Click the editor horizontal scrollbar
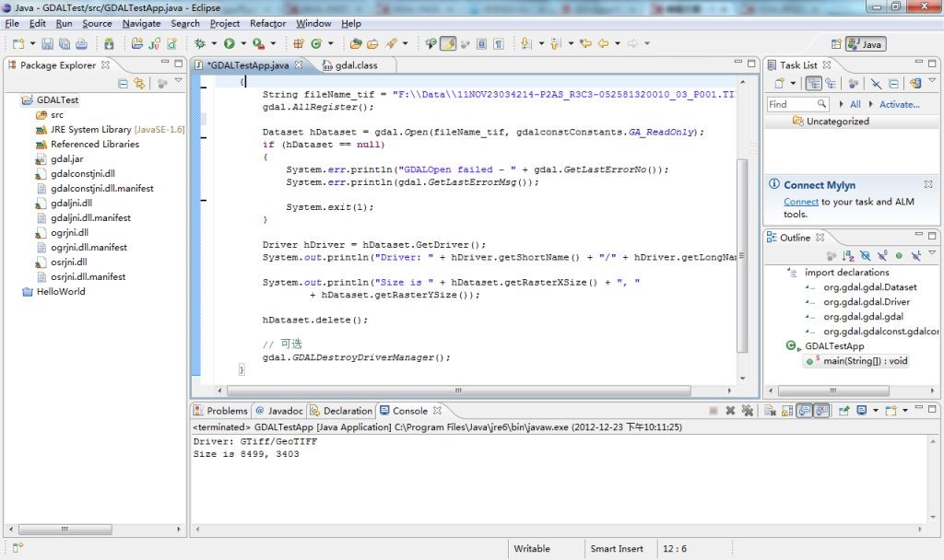 (457, 391)
